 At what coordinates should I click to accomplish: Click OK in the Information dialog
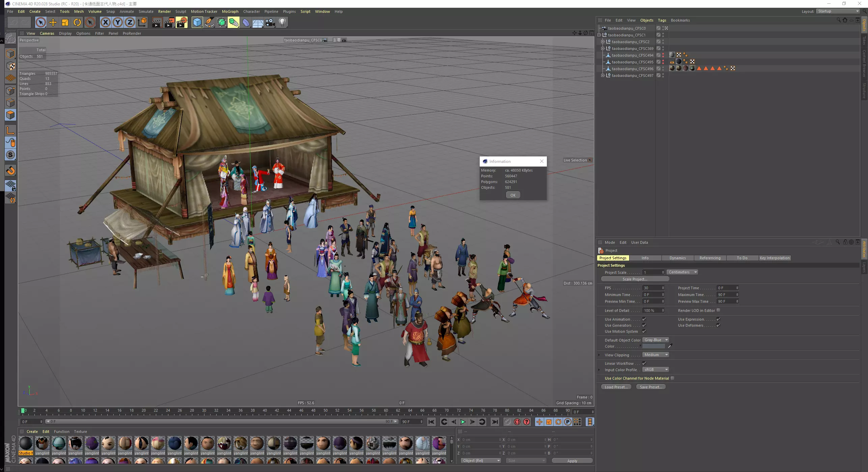(513, 195)
